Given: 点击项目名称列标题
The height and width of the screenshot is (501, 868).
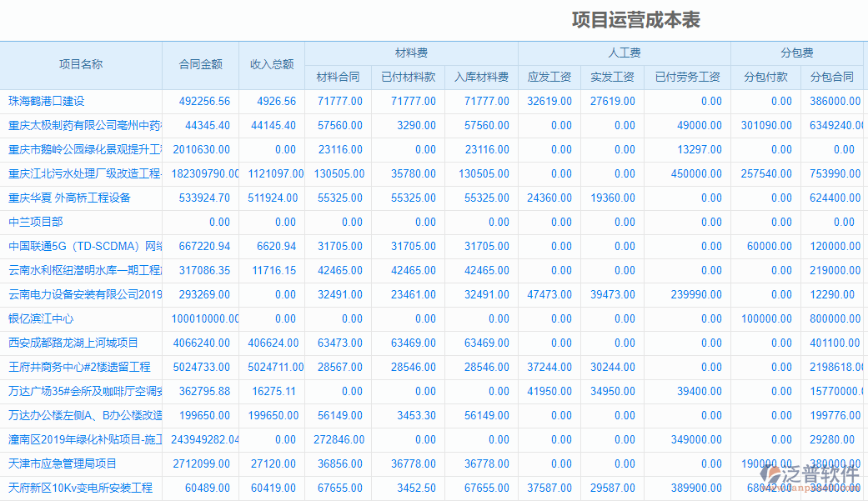Looking at the screenshot, I should coord(80,64).
